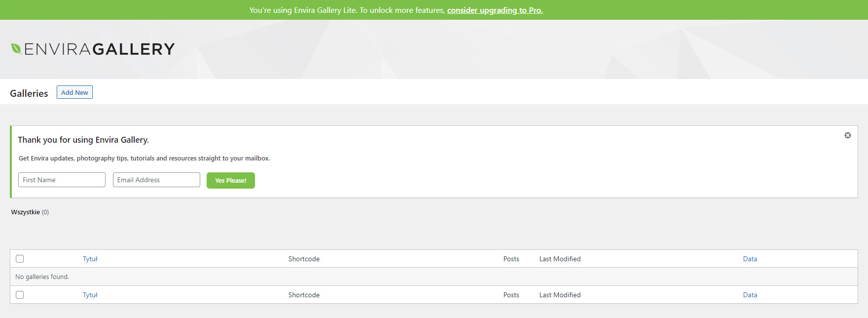Sort by Data in table footer
The width and height of the screenshot is (868, 318).
[750, 295]
